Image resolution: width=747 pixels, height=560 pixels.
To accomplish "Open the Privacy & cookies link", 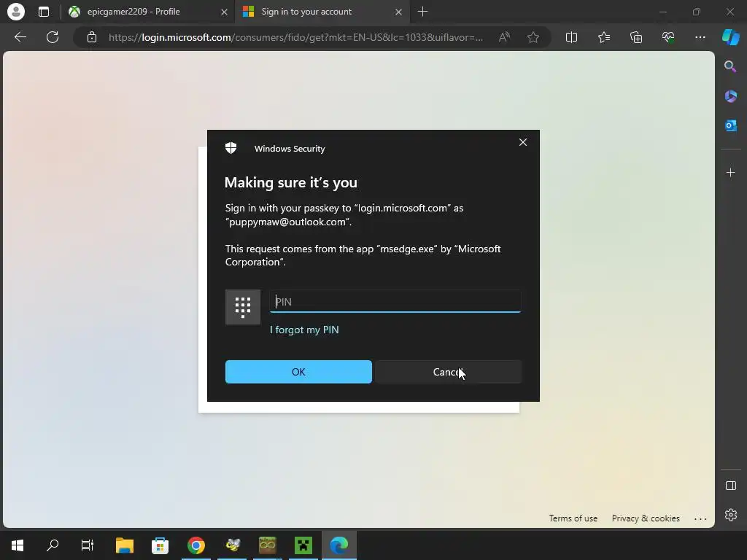I will pyautogui.click(x=646, y=518).
